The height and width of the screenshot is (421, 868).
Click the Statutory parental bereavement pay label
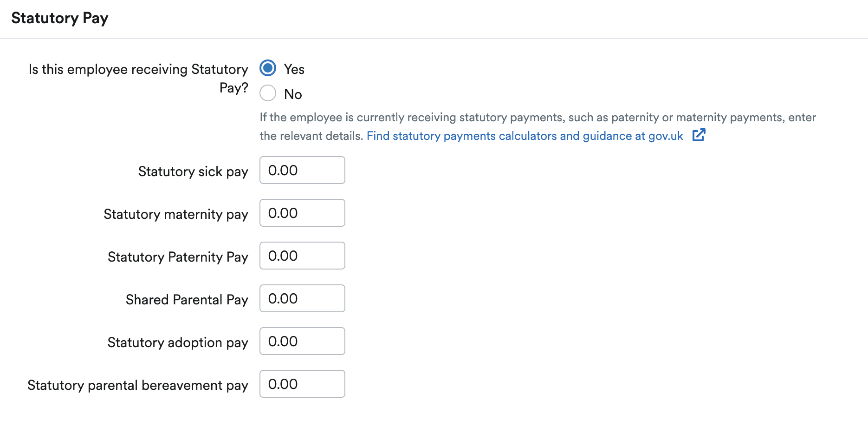[137, 385]
